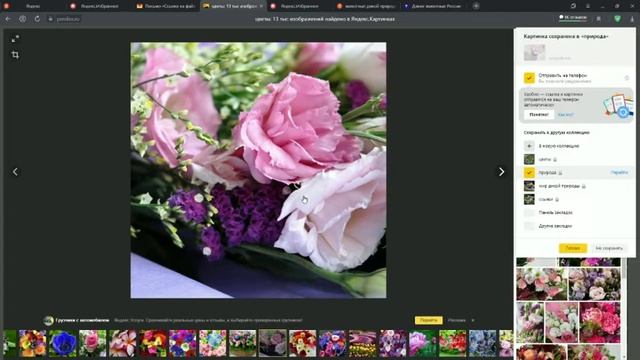
Task: Open the plumeria flower thumbnail in filmstrip
Action: [122, 344]
